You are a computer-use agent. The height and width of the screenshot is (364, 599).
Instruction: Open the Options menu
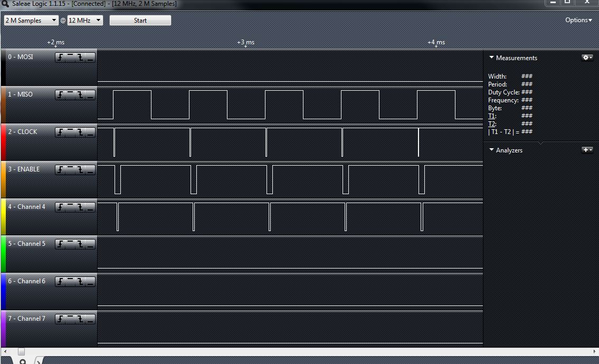(578, 20)
